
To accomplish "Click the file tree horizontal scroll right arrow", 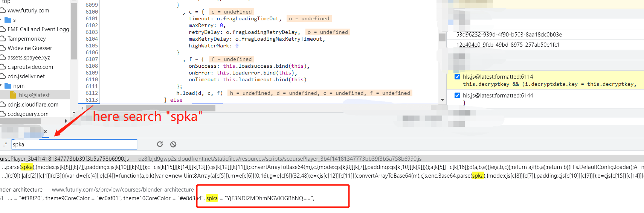I will tap(66, 121).
